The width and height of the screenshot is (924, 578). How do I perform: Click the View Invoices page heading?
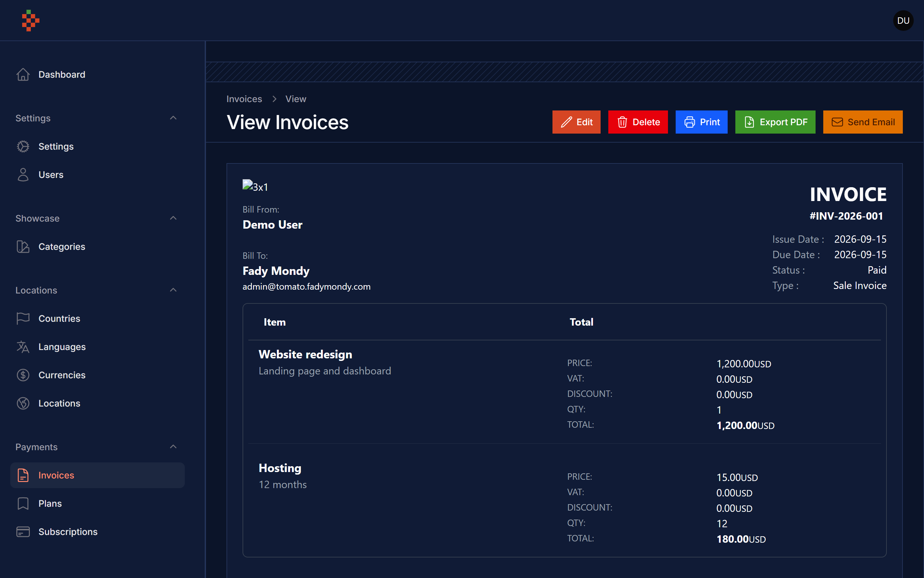pyautogui.click(x=287, y=122)
